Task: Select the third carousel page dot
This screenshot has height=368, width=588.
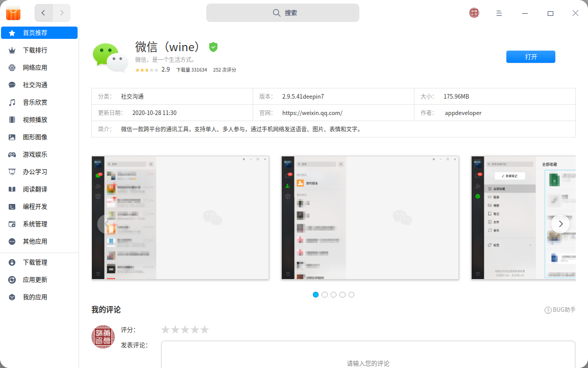Action: (333, 295)
